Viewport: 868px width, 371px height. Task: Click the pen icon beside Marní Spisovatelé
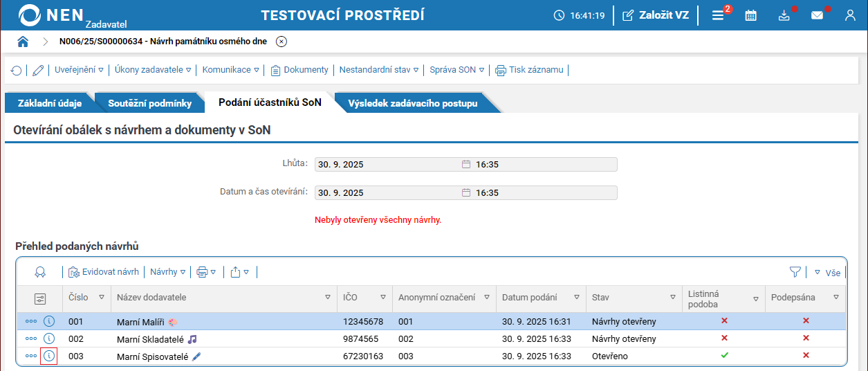click(196, 356)
